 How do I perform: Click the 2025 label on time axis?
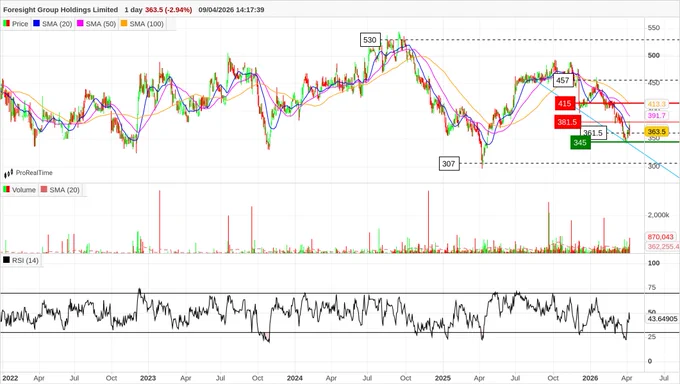click(x=443, y=378)
